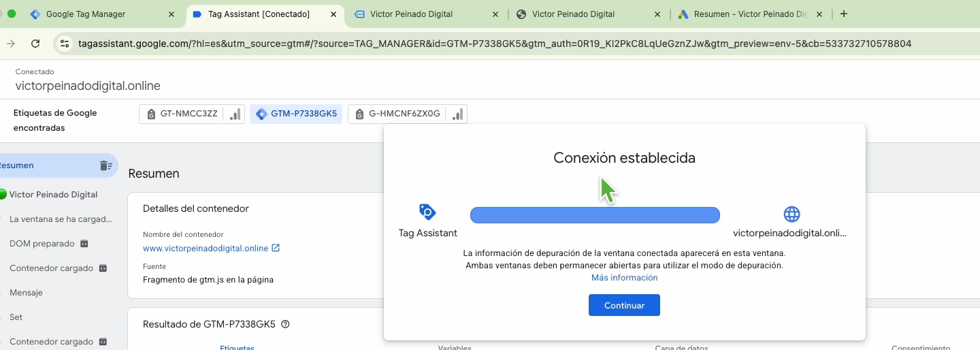The width and height of the screenshot is (980, 350).
Task: Open the Más información link
Action: (x=625, y=278)
